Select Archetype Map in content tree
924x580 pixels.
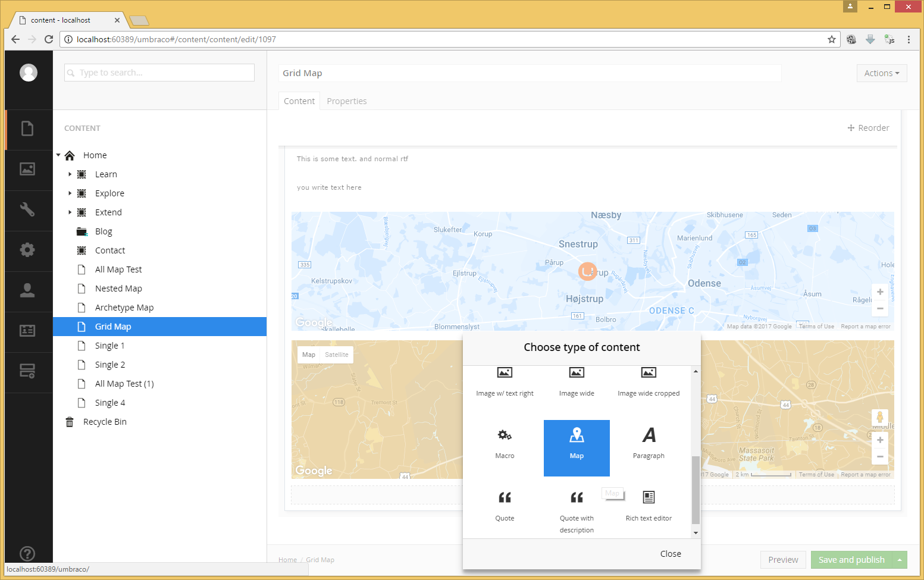point(124,308)
